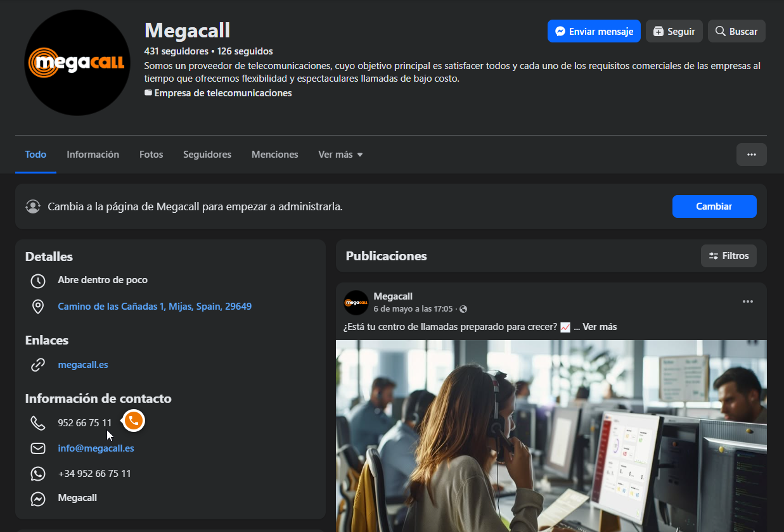The height and width of the screenshot is (532, 784).
Task: Open the Filtros button for posts
Action: (729, 256)
